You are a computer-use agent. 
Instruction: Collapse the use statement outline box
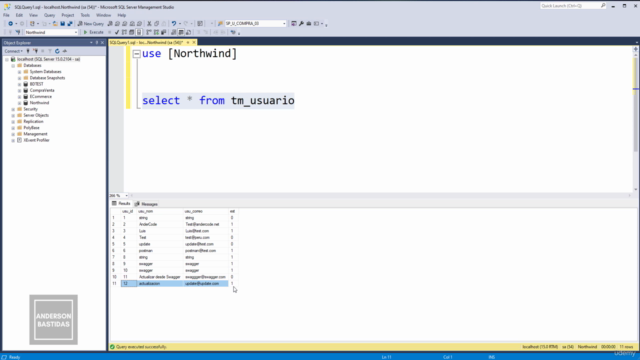click(x=137, y=54)
